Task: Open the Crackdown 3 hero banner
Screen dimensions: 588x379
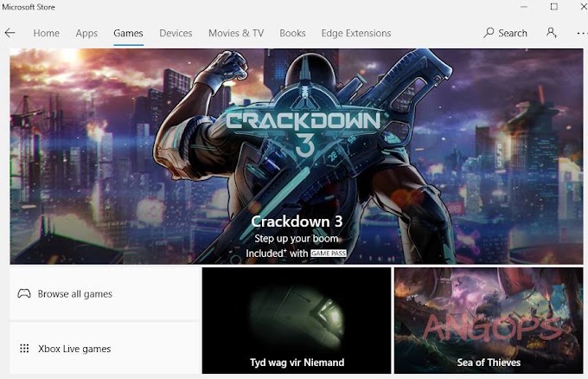Action: tap(297, 156)
